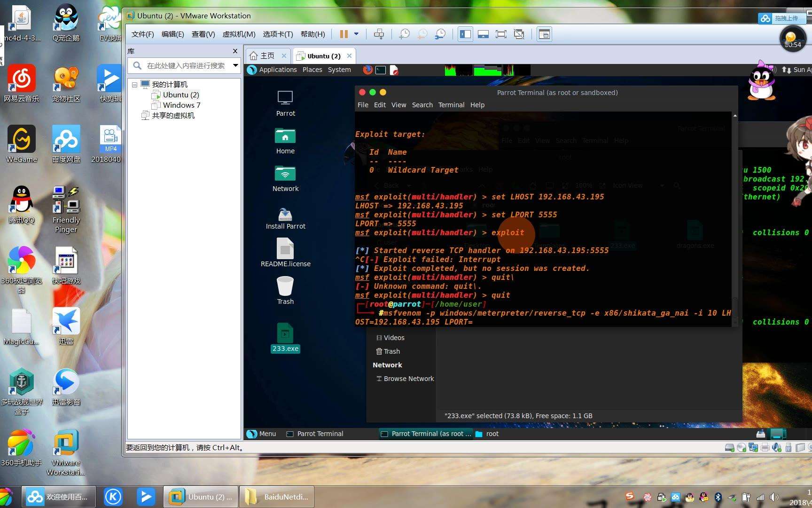Open Places menu in Parrot panel
This screenshot has height=508, width=812.
pos(312,70)
